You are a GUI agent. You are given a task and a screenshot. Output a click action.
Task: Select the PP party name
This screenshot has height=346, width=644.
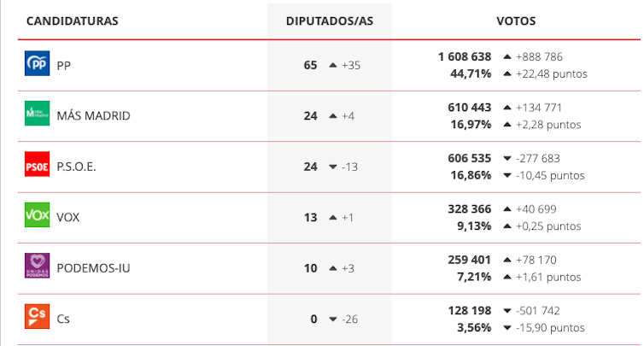64,65
